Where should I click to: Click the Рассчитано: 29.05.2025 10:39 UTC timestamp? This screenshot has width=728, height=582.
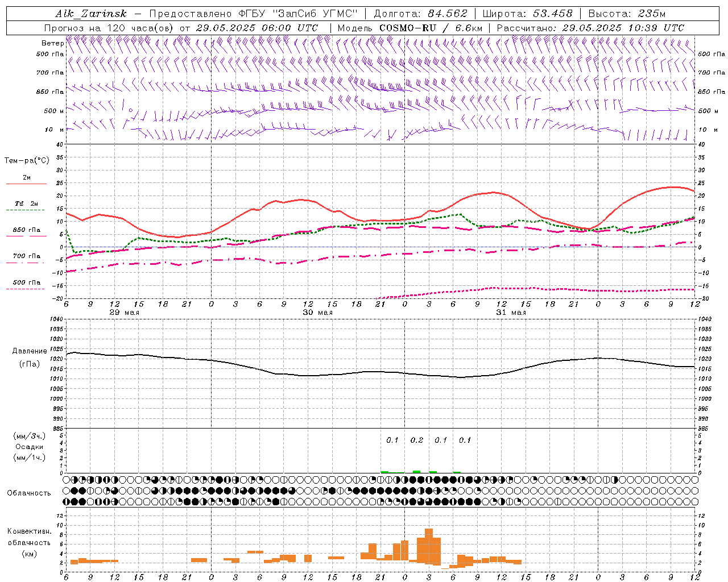pyautogui.click(x=590, y=28)
